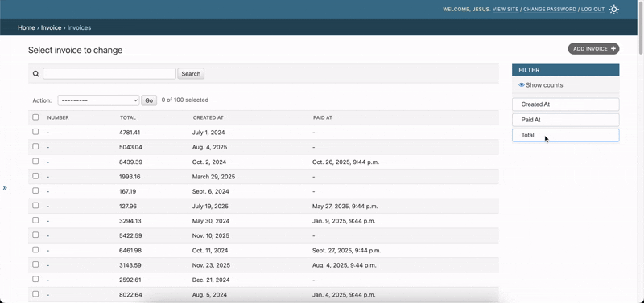Check the row with total 127.96
The height and width of the screenshot is (303, 644).
click(x=35, y=206)
